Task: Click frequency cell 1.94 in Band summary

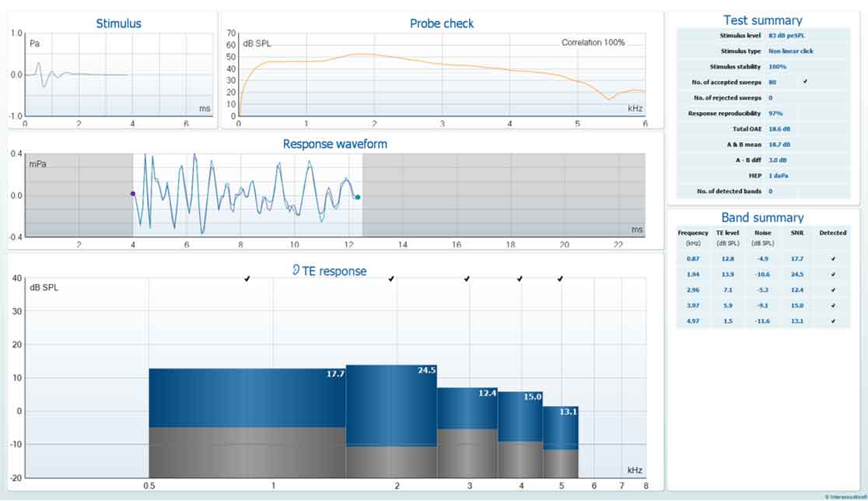Action: tap(693, 274)
